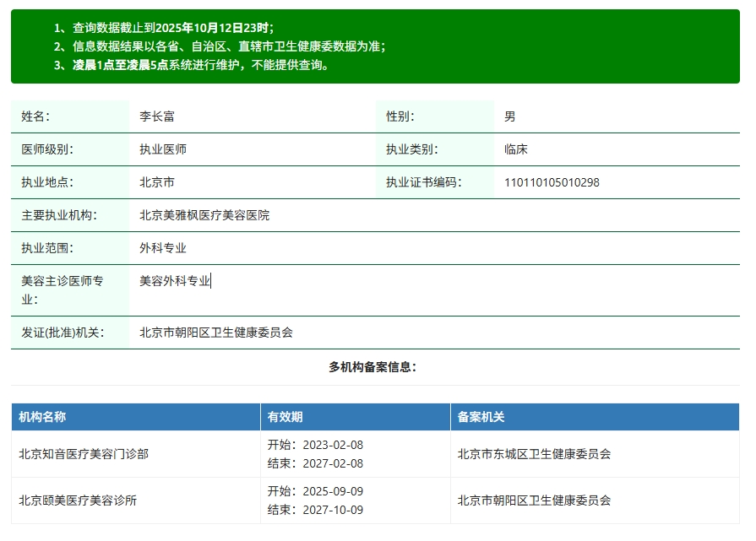Click the 美容外科专业 specialty value
The height and width of the screenshot is (541, 756).
175,281
